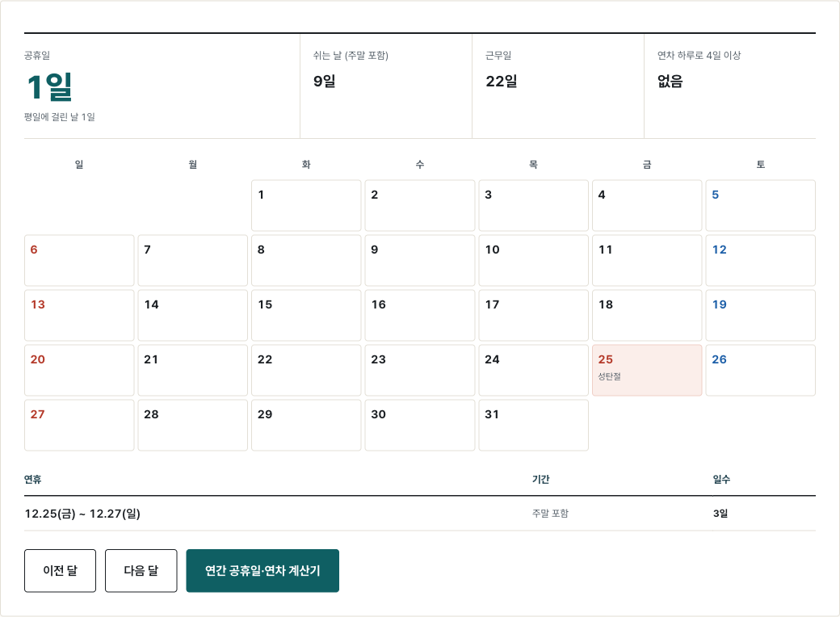Select calendar day 29

pyautogui.click(x=306, y=426)
